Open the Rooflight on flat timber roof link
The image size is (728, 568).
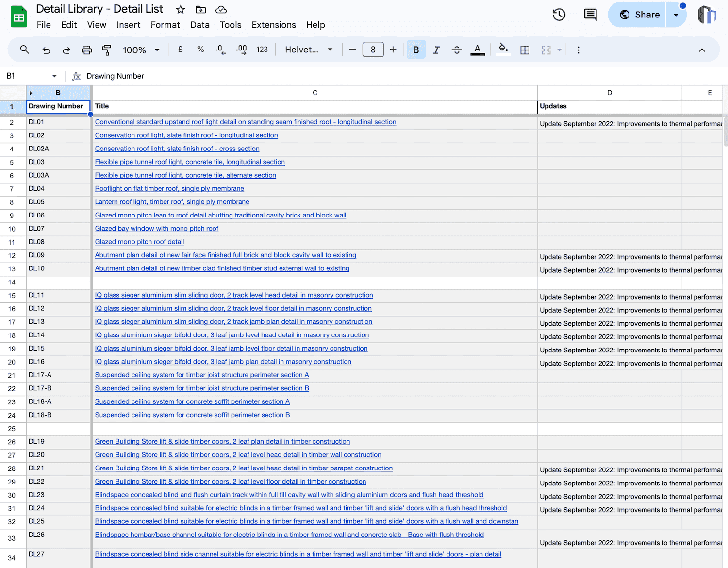coord(169,188)
